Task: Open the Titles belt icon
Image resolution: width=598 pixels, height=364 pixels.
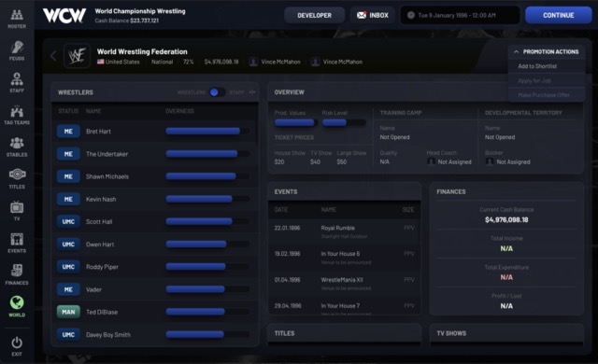Action: [17, 175]
